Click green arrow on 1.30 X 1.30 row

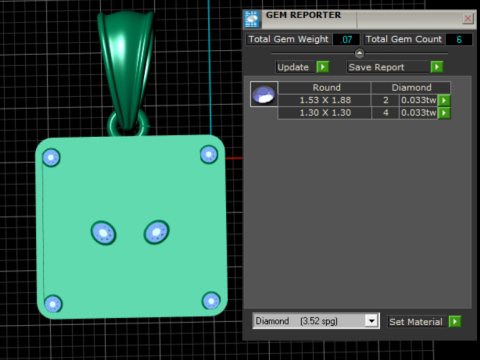(x=444, y=113)
